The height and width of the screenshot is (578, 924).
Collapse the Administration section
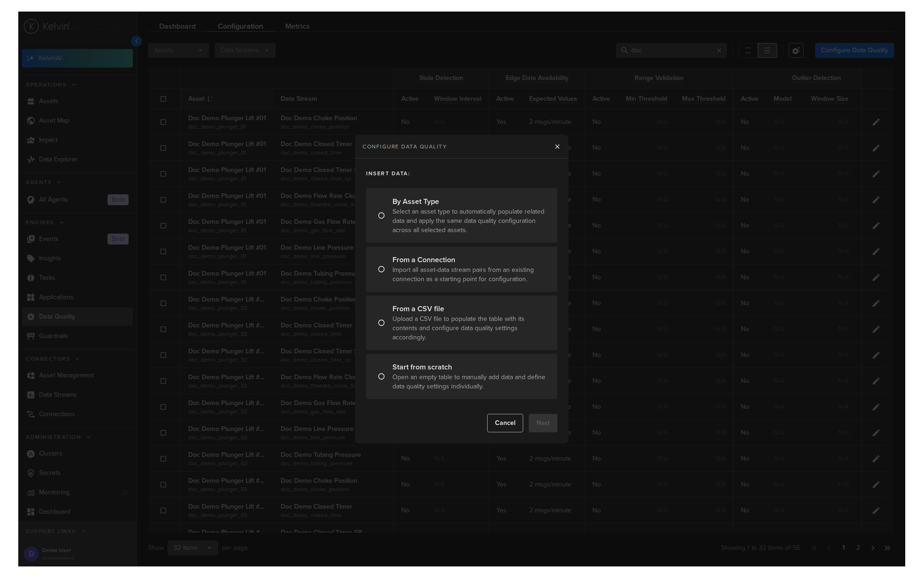58,437
